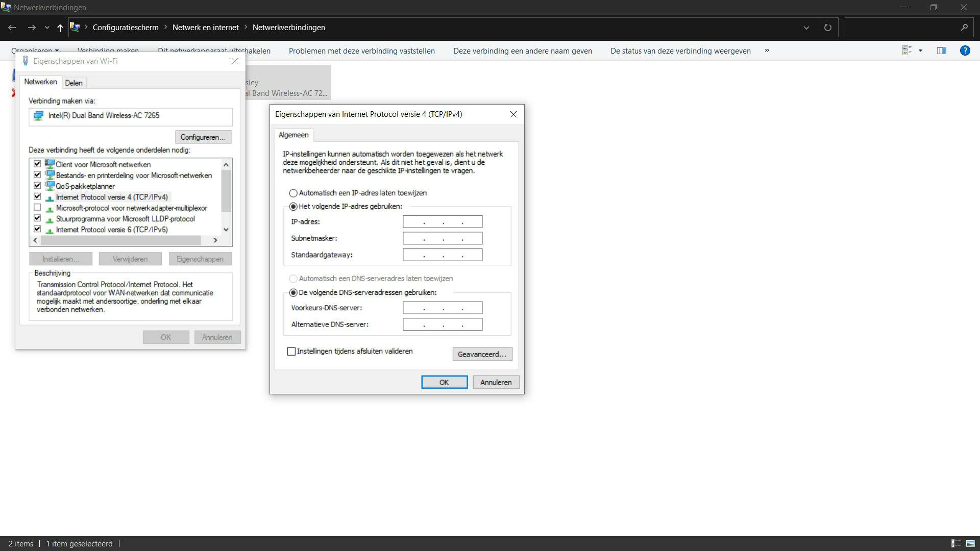Click the Up arrow navigation icon
Image resolution: width=980 pixels, height=551 pixels.
coord(60,28)
